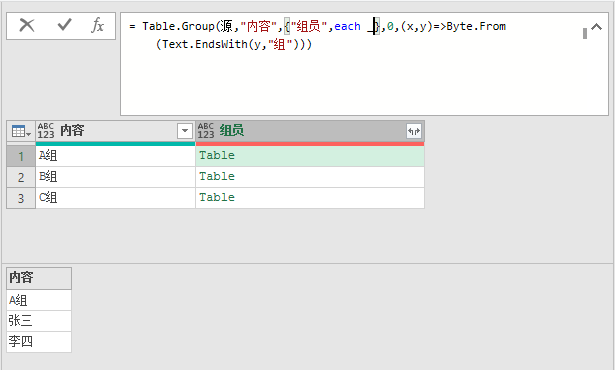Change data type icon of 内容 column
Screen dimensions: 615x370
(x=46, y=131)
